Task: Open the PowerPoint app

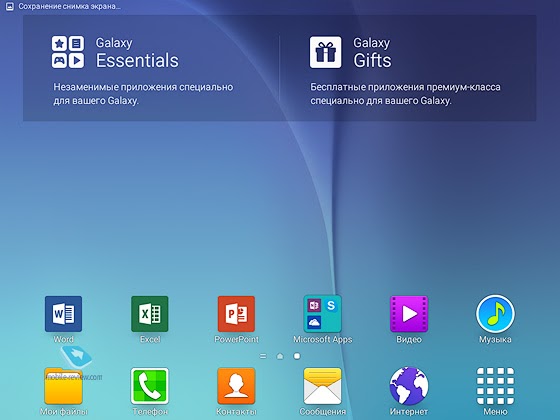Action: point(236,314)
